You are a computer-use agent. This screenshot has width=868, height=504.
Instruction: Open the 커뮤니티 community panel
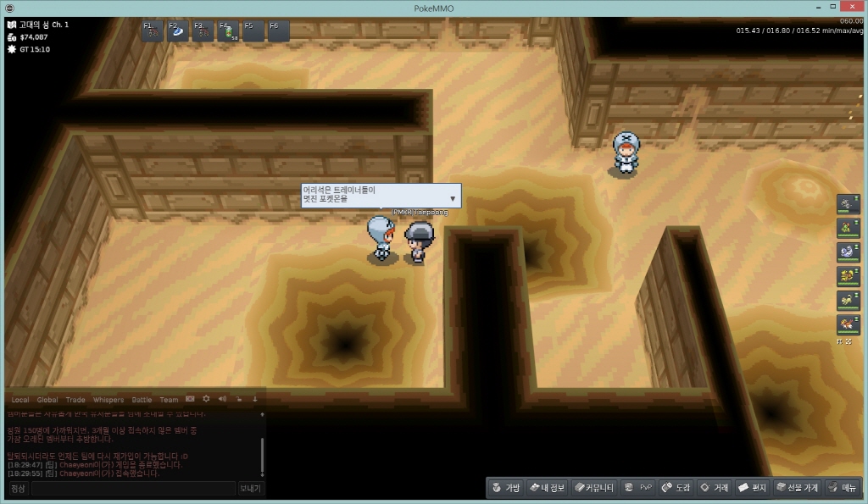pyautogui.click(x=593, y=488)
